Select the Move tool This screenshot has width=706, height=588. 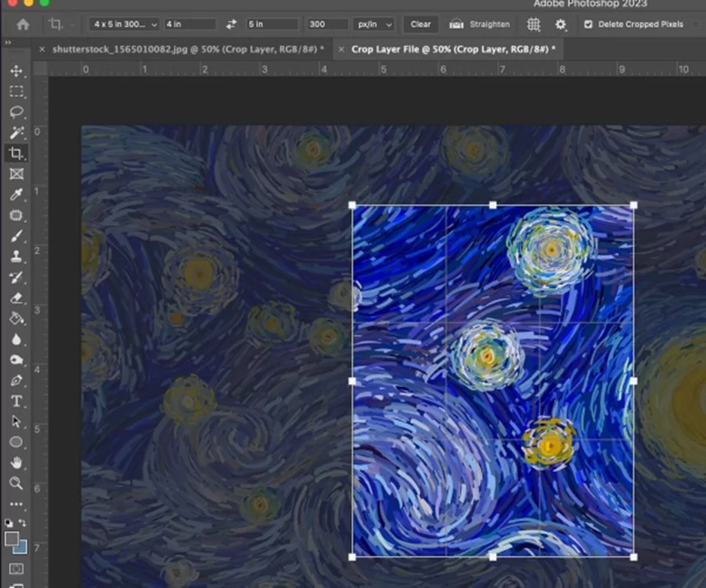click(x=17, y=71)
